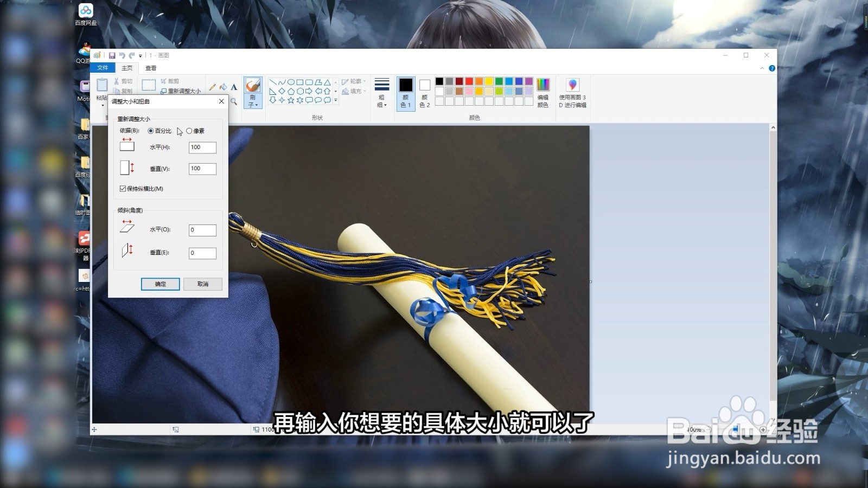The image size is (868, 488).
Task: Choose the green color swatch
Action: (499, 81)
